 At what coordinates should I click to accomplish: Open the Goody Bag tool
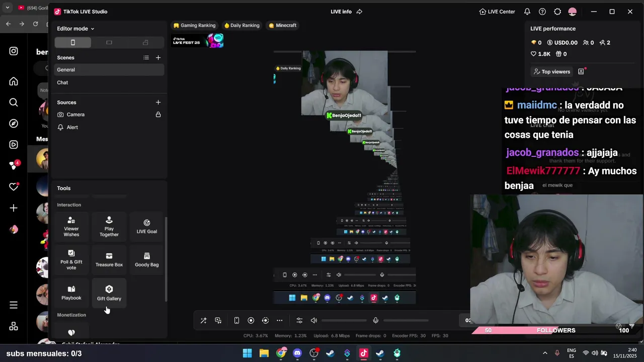pyautogui.click(x=147, y=259)
